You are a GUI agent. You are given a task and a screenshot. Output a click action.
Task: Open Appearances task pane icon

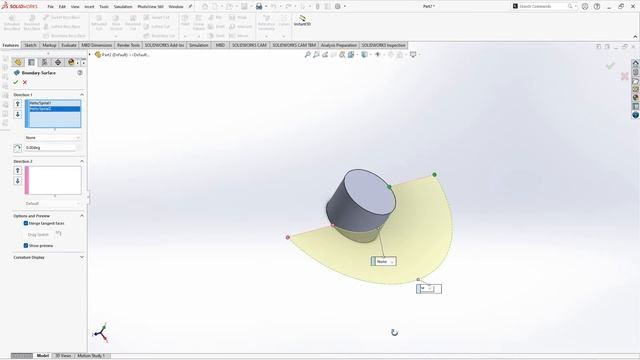tap(636, 98)
